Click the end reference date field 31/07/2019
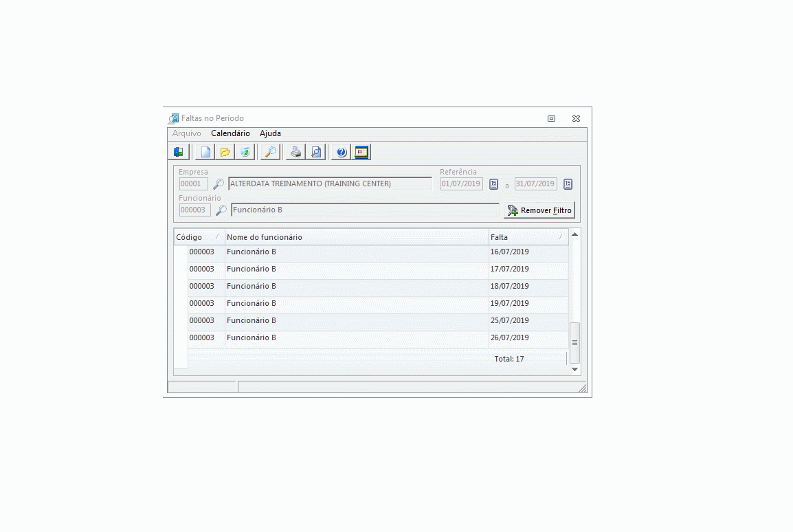Viewport: 793px width, 532px height. click(x=535, y=184)
